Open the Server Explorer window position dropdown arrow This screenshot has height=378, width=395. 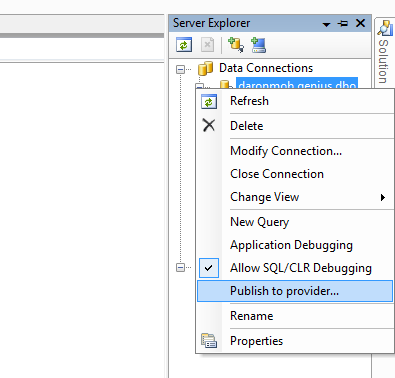326,24
